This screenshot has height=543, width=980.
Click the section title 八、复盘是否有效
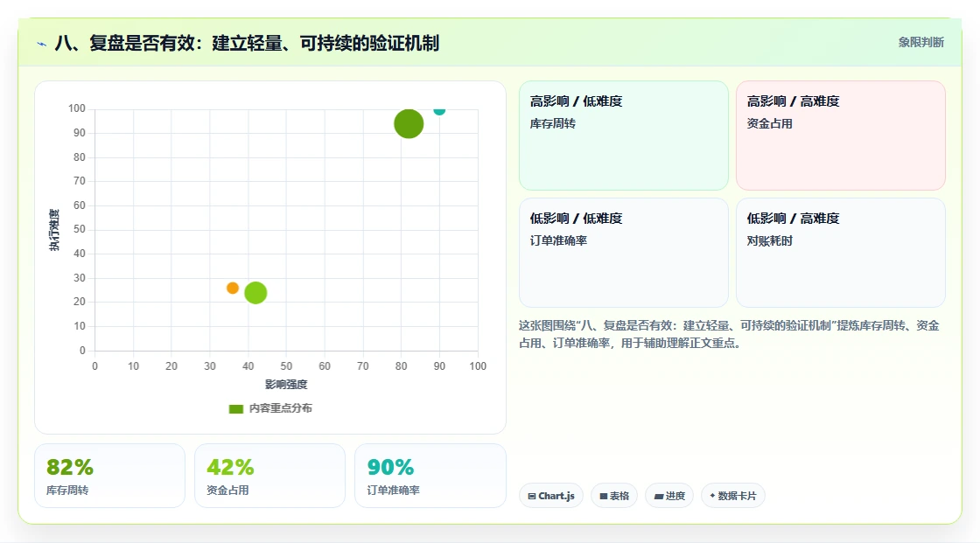pyautogui.click(x=247, y=43)
